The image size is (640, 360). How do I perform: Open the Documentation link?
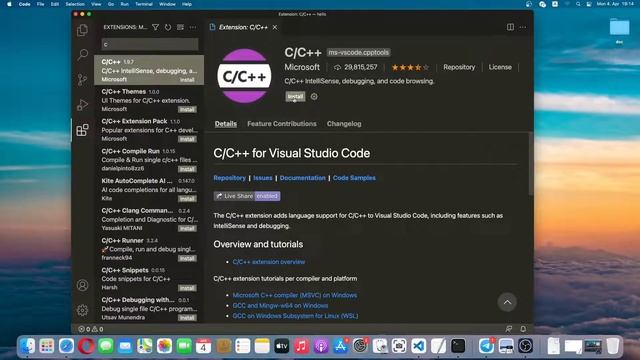click(302, 178)
